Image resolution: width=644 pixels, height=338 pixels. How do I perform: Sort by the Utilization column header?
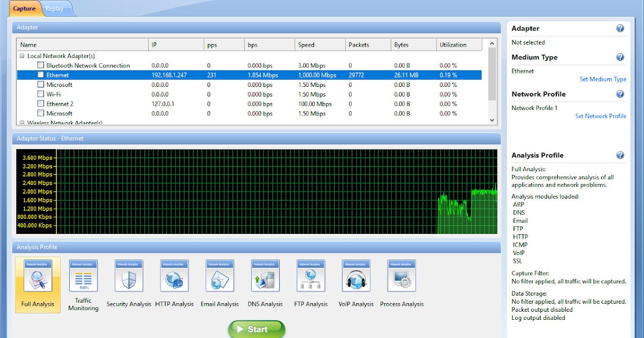(459, 45)
